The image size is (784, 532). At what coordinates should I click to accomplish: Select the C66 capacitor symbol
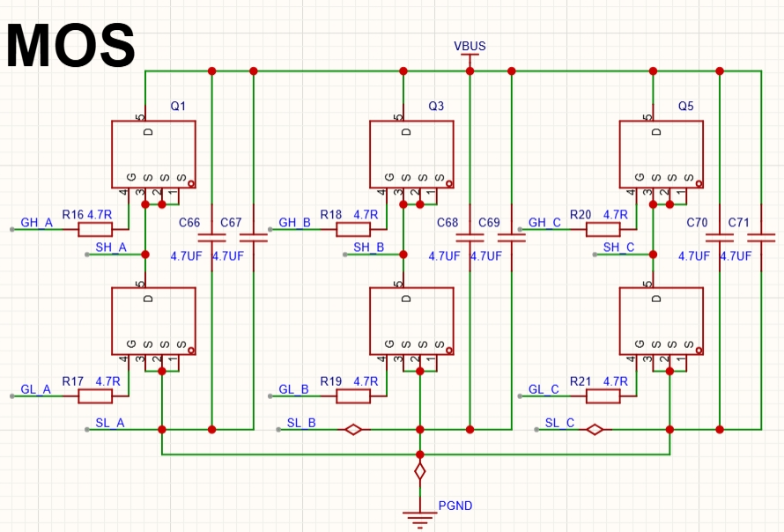click(211, 237)
